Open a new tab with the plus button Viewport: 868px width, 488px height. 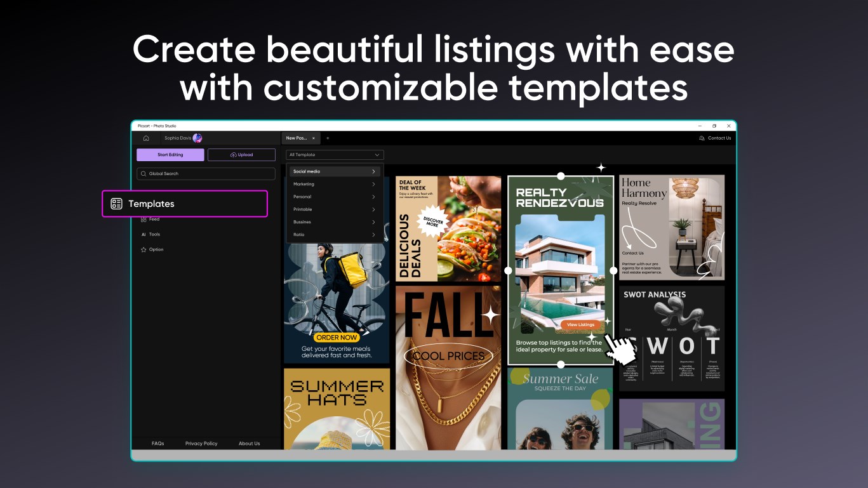328,138
